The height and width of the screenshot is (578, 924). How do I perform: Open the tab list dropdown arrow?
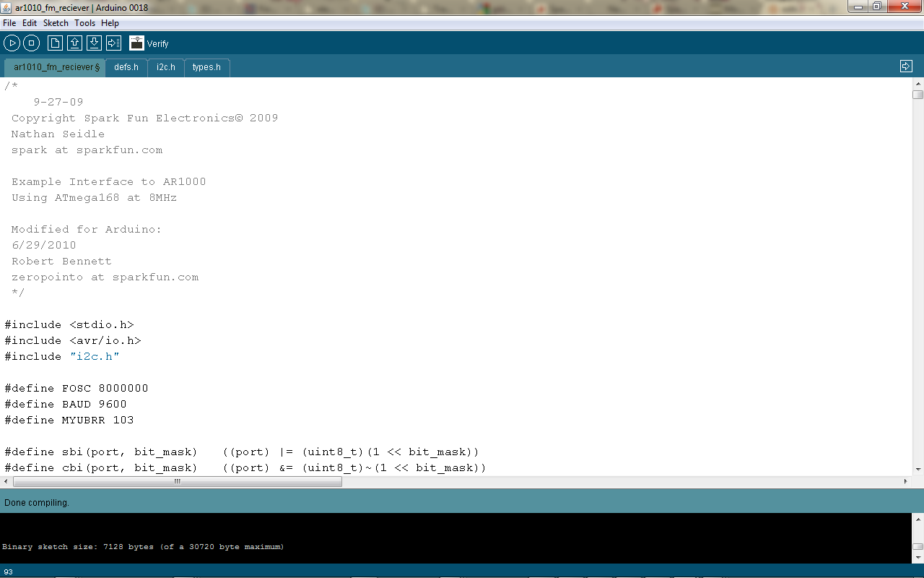pyautogui.click(x=906, y=65)
